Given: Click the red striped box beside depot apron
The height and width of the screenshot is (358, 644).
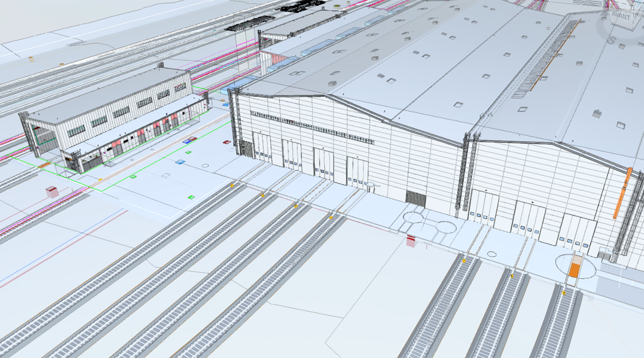Looking at the screenshot, I should 411,240.
